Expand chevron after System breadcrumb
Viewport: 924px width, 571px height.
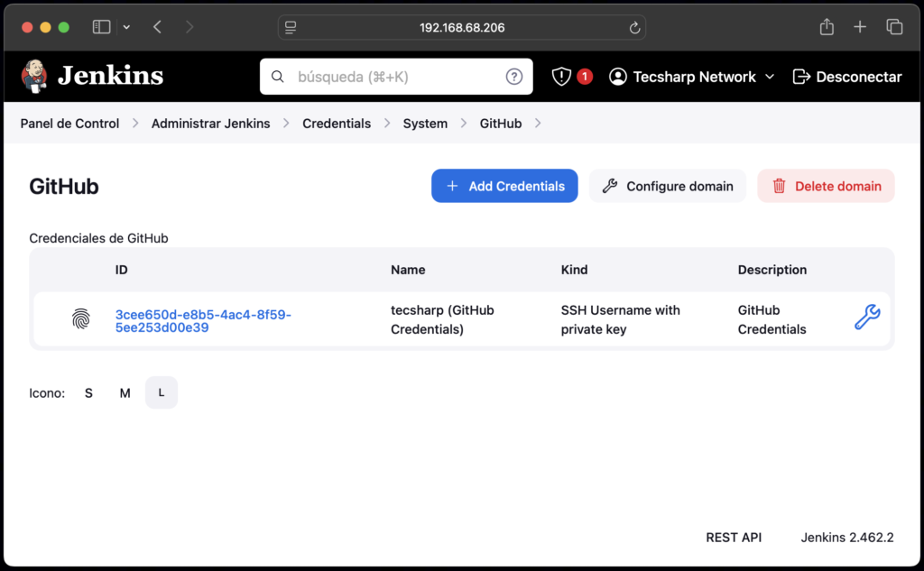pos(464,124)
